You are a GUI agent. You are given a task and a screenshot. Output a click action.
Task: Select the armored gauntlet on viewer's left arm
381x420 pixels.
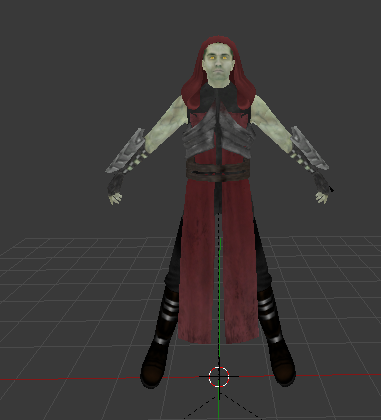(x=126, y=152)
